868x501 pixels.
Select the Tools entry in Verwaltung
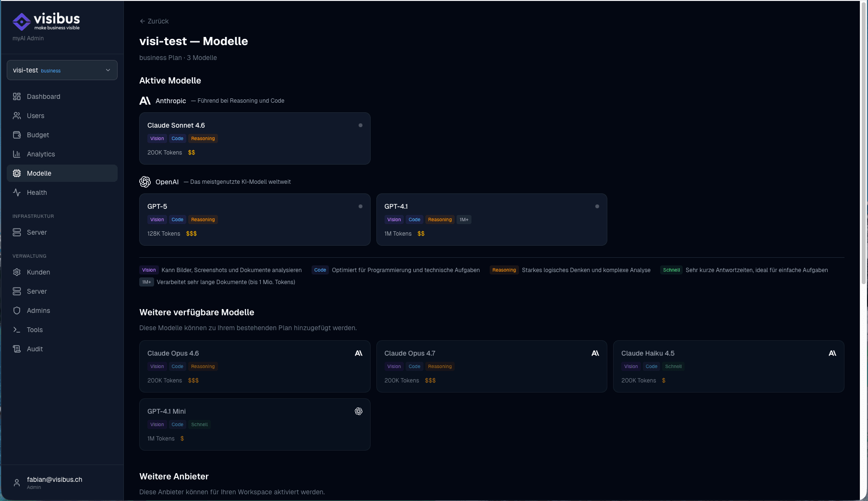pos(34,330)
